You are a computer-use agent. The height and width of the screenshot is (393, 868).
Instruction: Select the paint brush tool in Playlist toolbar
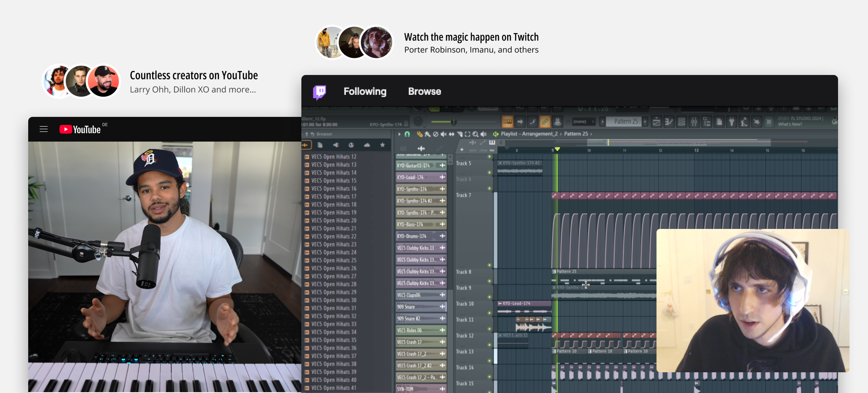(427, 134)
